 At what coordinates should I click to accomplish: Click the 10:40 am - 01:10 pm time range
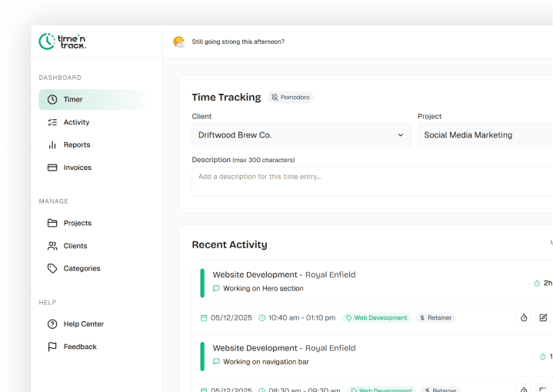(302, 317)
